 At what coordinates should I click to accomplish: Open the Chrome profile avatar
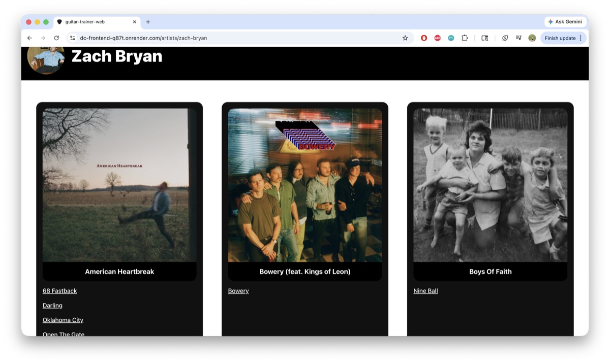532,38
